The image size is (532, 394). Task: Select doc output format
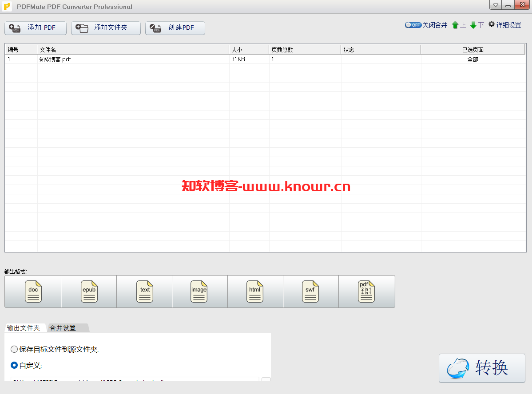coord(33,292)
